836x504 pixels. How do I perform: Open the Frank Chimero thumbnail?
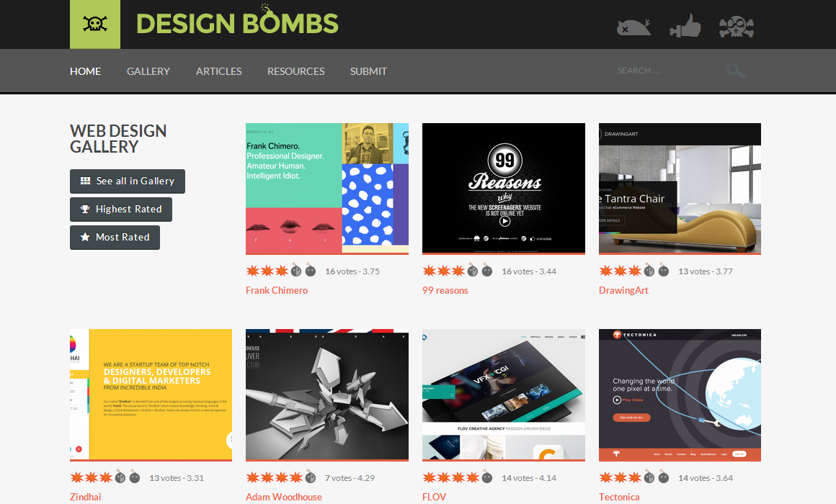click(x=326, y=189)
